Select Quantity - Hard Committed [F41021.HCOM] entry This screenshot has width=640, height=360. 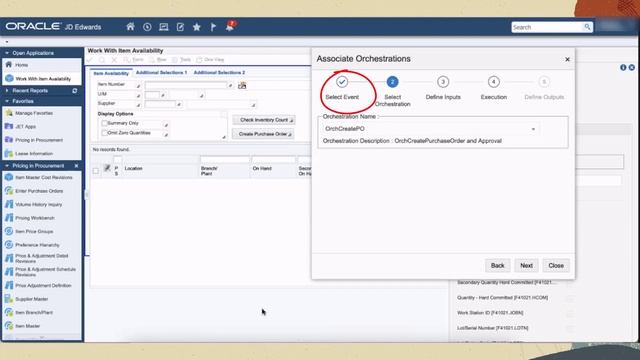pyautogui.click(x=502, y=298)
